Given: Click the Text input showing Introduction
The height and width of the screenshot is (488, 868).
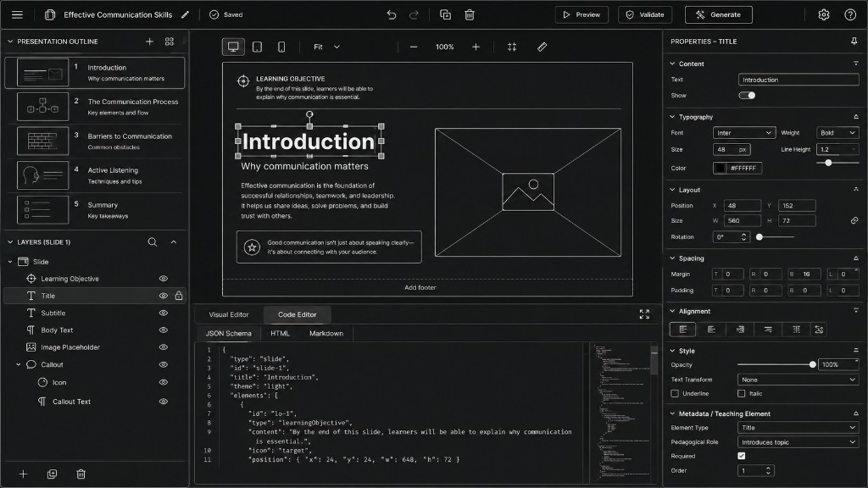Looking at the screenshot, I should 798,80.
